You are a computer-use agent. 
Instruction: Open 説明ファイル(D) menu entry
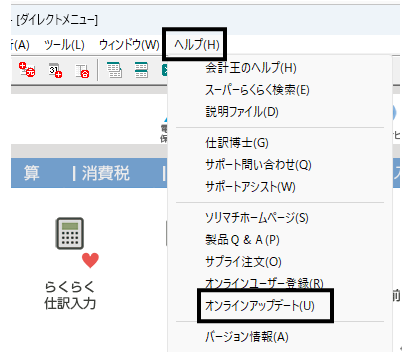(280, 112)
